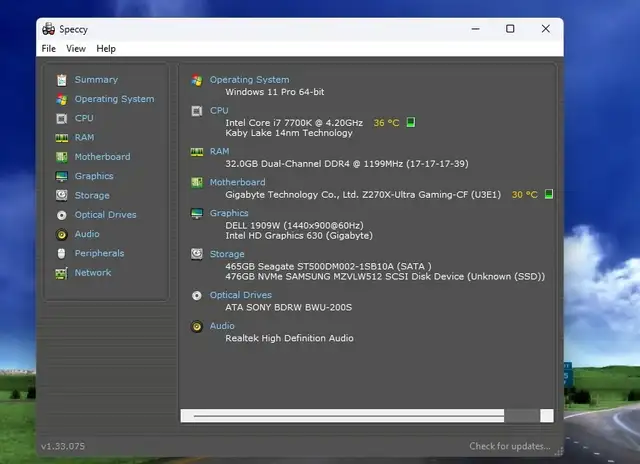
Task: Click the Storage hard drive icon in the sidebar
Action: coord(62,195)
